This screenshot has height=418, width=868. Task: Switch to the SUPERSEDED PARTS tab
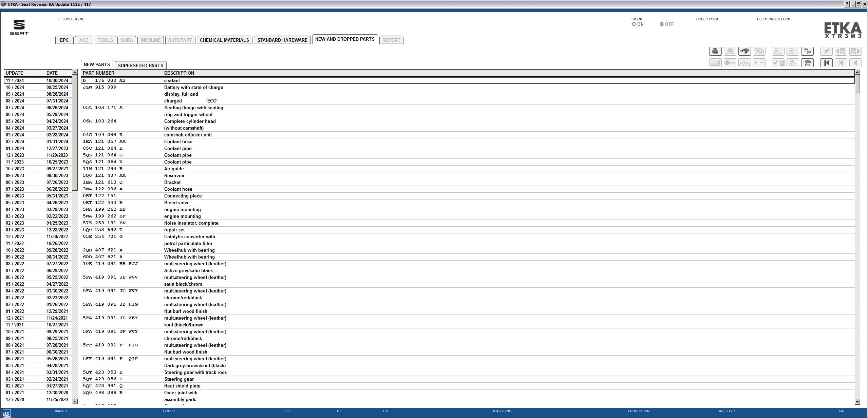pos(140,65)
